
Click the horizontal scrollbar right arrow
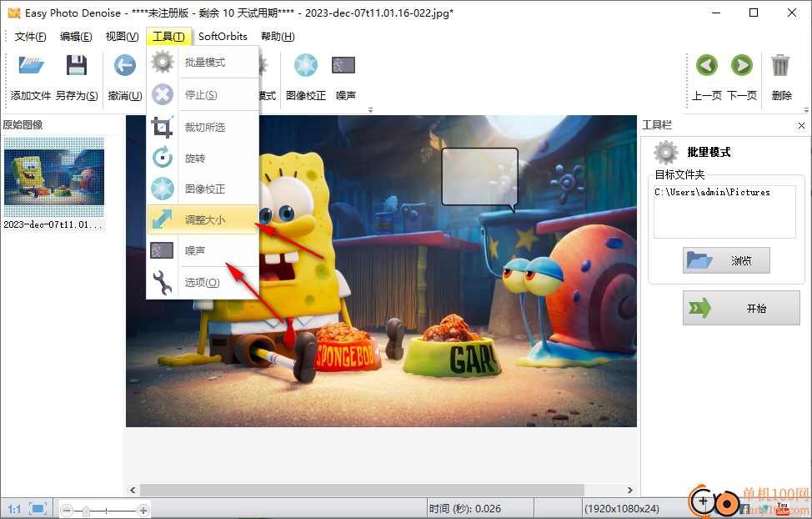coord(629,490)
